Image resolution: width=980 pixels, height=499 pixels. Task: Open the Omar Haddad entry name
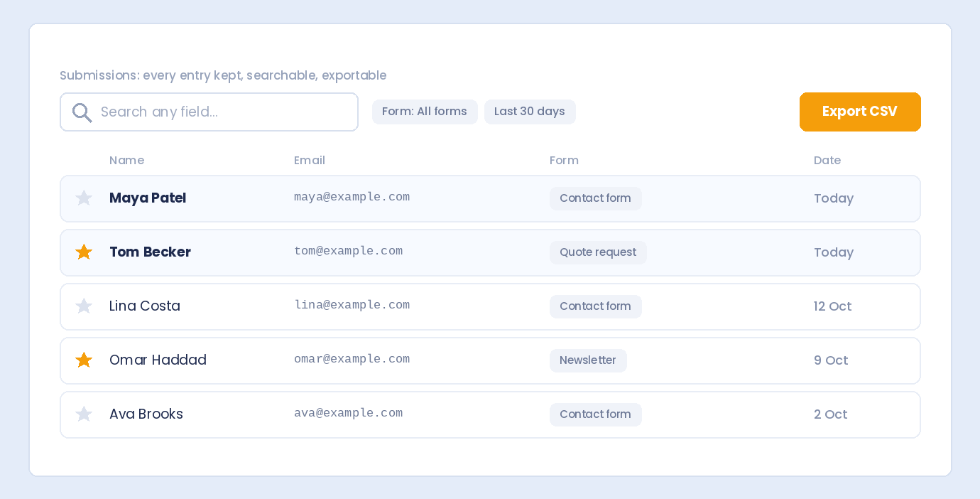click(158, 360)
